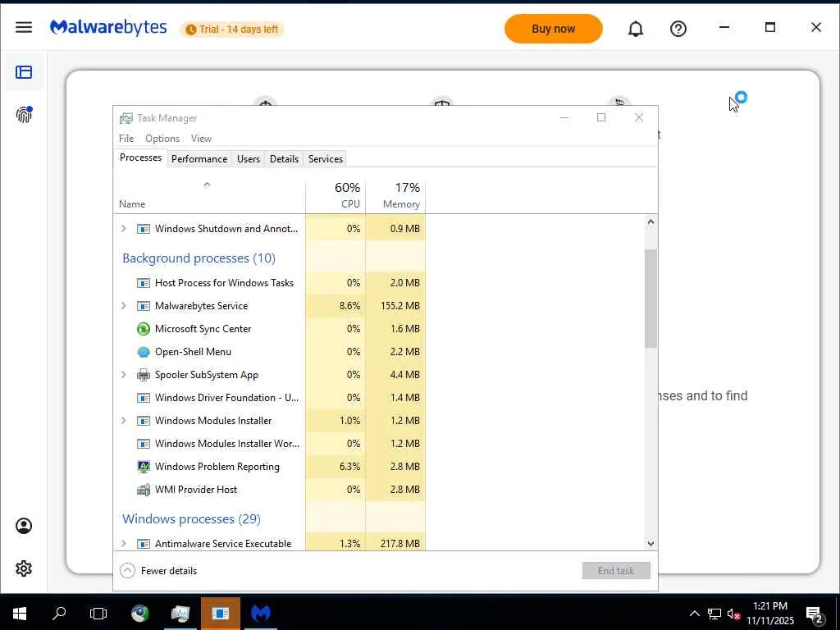Click Windows processes (29) group header
Viewport: 840px width, 630px height.
(x=191, y=518)
